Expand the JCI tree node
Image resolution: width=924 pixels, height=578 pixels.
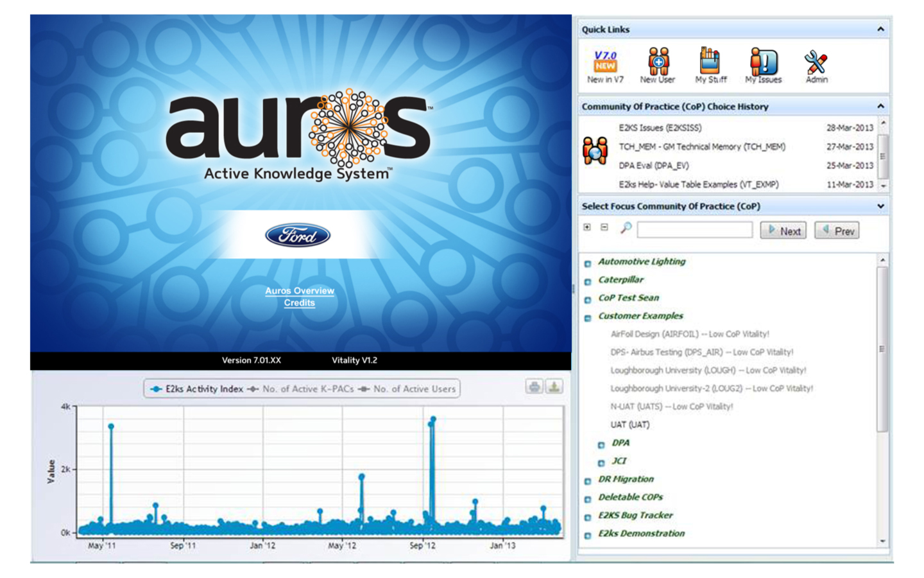(601, 462)
